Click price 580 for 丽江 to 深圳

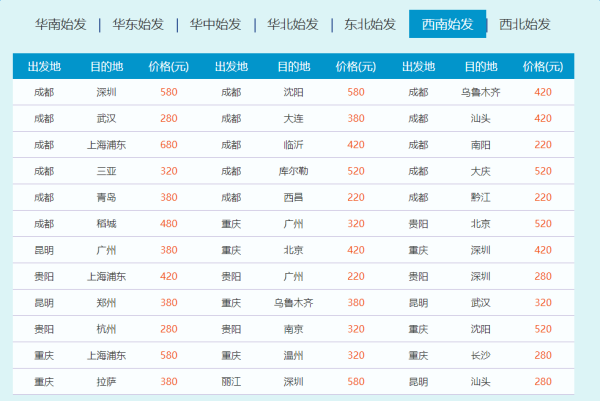(356, 382)
